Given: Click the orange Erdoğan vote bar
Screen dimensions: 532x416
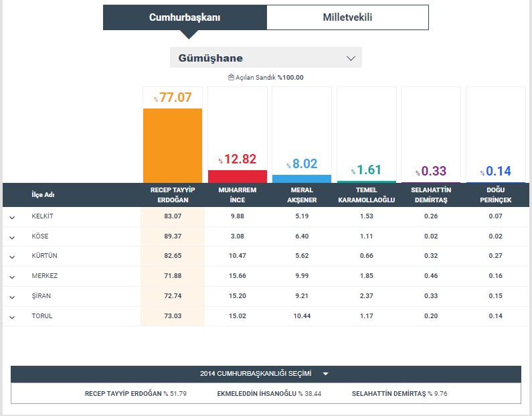Looking at the screenshot, I should pos(173,145).
